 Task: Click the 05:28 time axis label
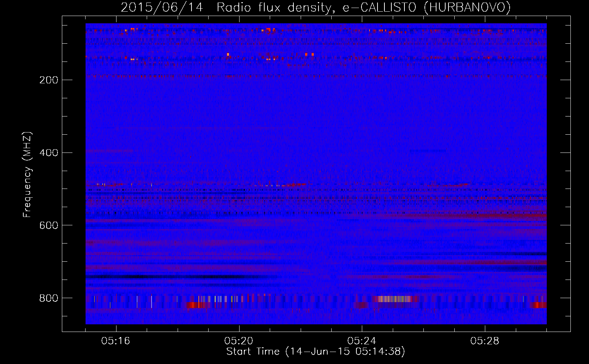click(x=485, y=341)
